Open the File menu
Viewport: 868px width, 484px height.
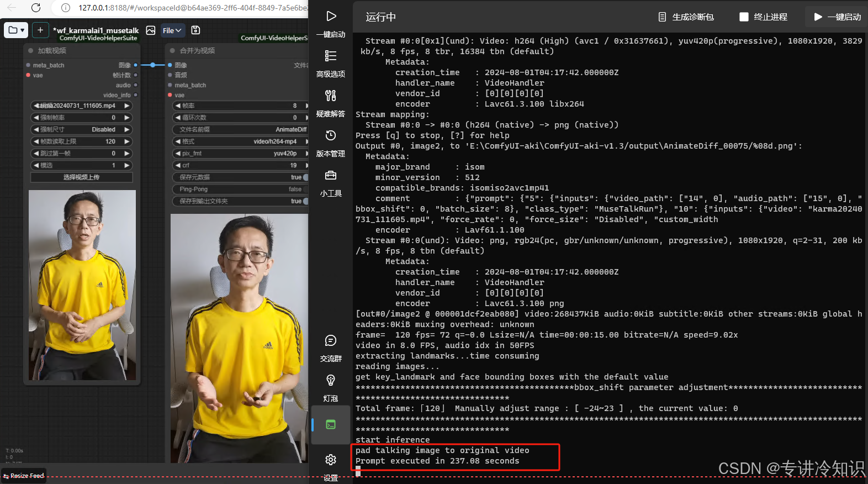[x=172, y=30]
